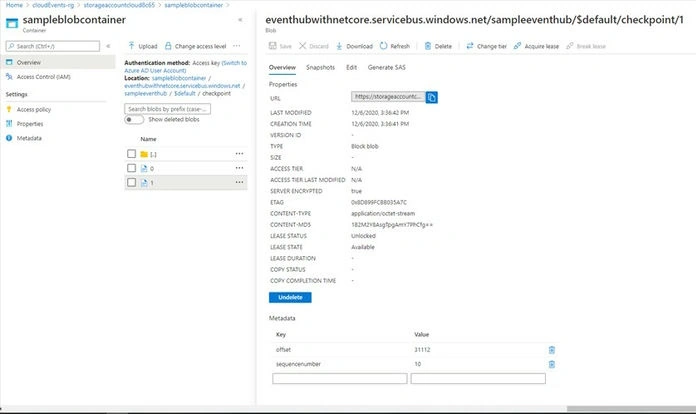Switch to the Generate SAS tab

pyautogui.click(x=387, y=67)
